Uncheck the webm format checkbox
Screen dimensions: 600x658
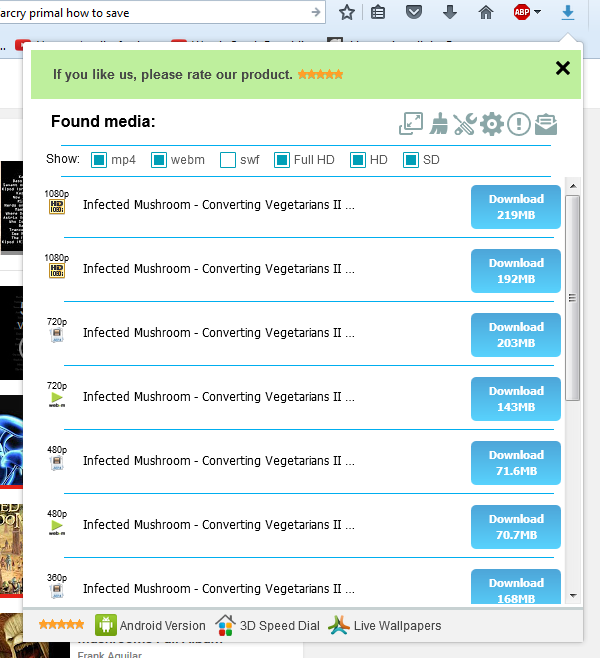click(159, 160)
